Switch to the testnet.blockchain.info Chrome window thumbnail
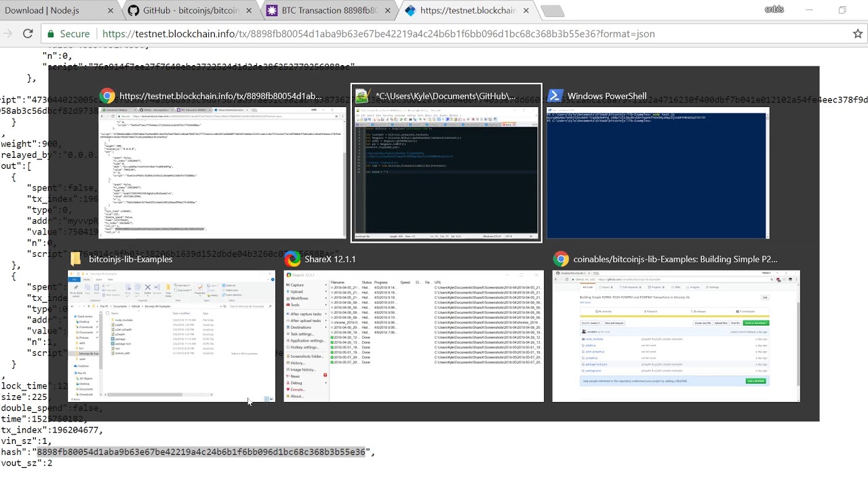Screen dimensions: 868x488 tap(222, 173)
